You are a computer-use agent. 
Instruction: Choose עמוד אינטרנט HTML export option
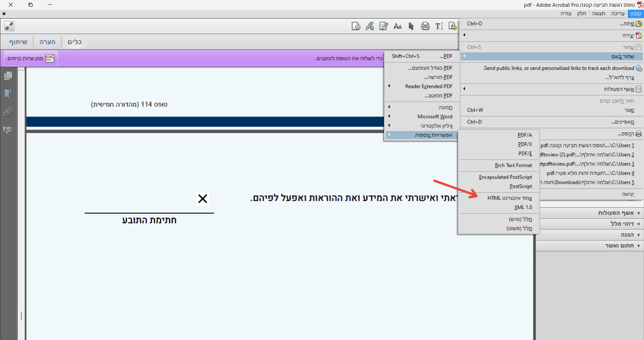[499, 198]
